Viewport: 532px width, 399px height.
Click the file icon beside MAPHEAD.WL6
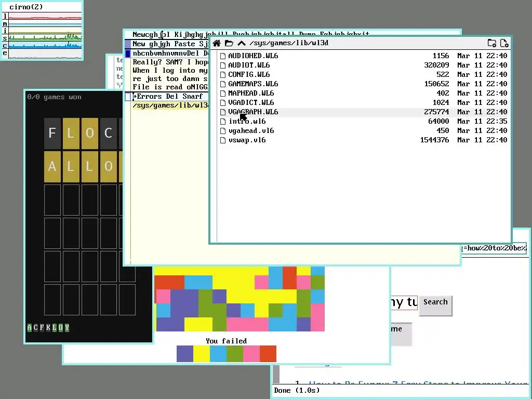coord(223,94)
